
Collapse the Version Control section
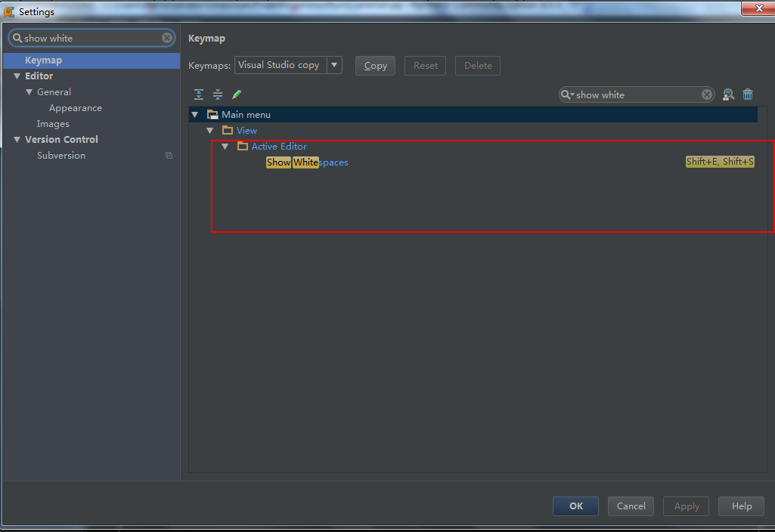[x=17, y=139]
